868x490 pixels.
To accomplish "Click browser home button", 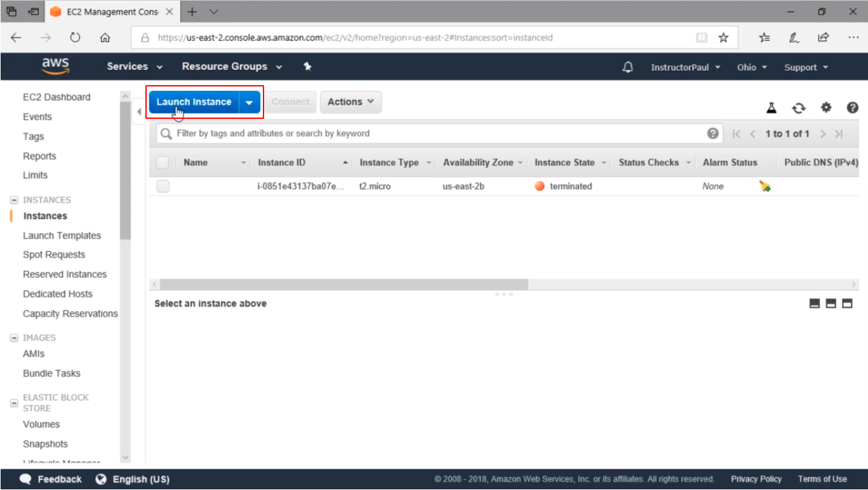I will click(105, 37).
